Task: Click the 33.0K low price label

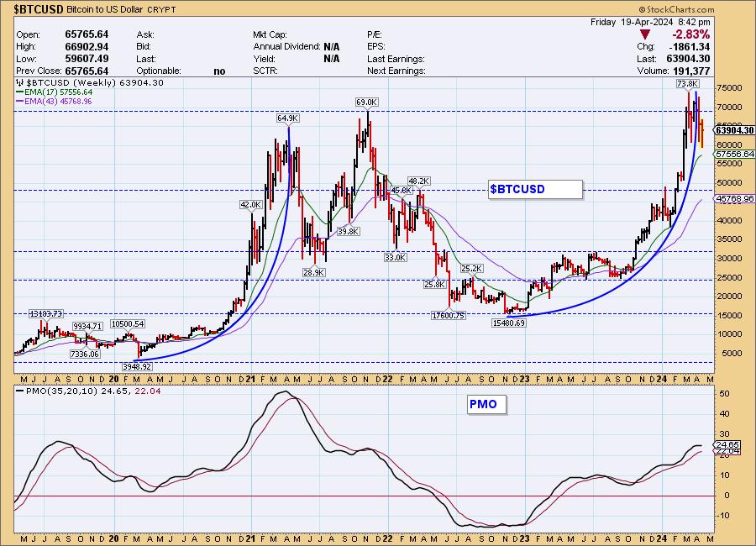Action: click(x=396, y=258)
